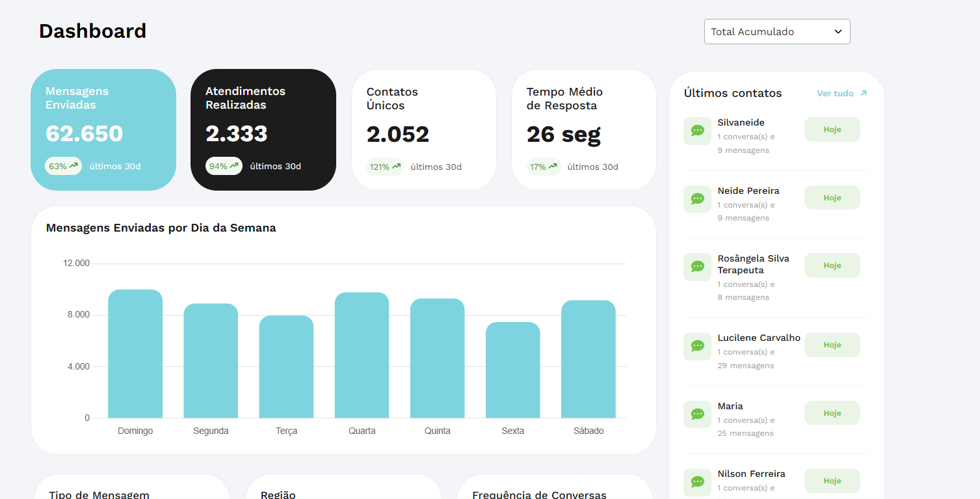Click the 2.052 value
This screenshot has width=980, height=499.
398,134
